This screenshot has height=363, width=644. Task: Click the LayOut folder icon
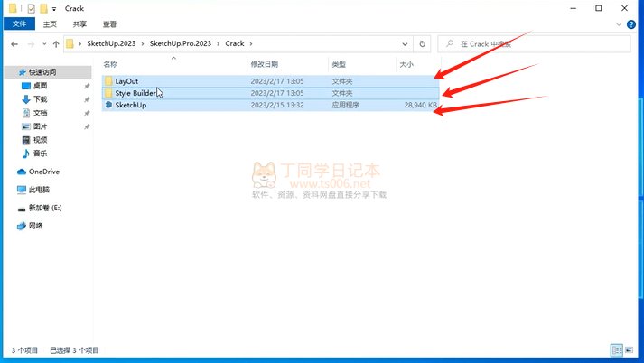108,81
